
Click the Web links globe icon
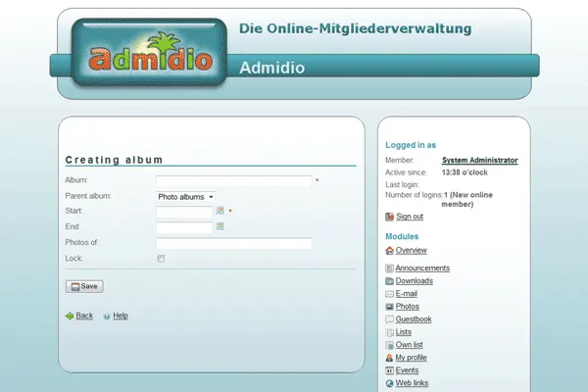pyautogui.click(x=390, y=383)
